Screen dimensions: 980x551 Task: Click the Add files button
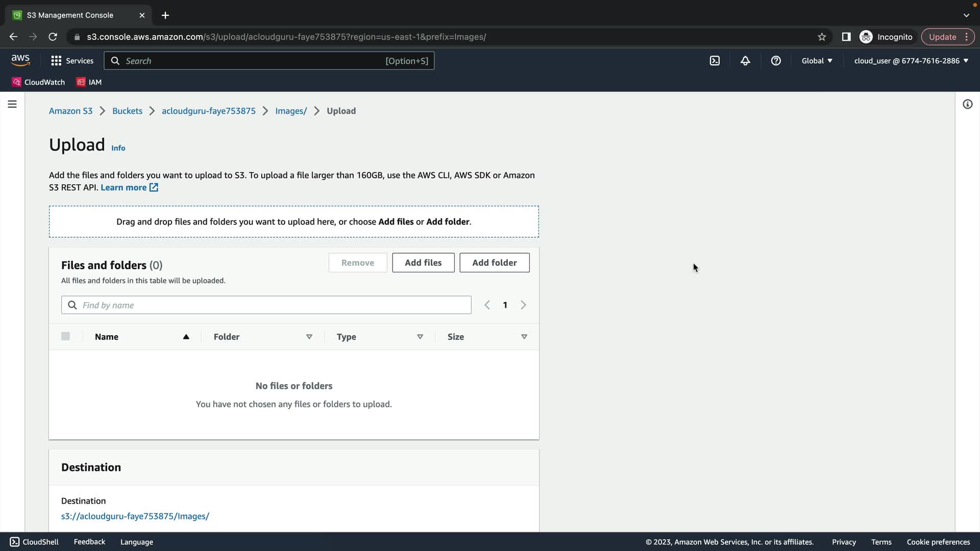(x=423, y=263)
